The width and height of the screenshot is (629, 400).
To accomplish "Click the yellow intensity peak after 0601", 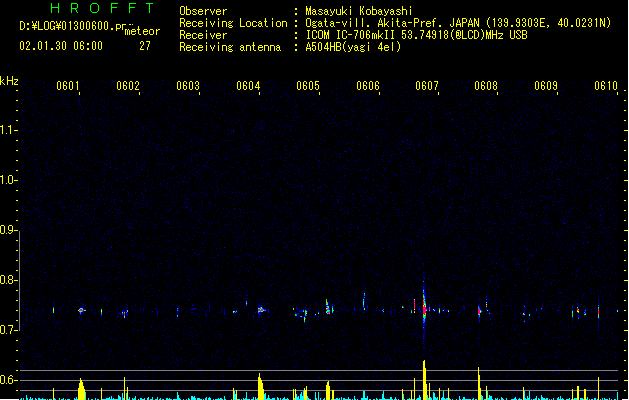I will 81,389.
